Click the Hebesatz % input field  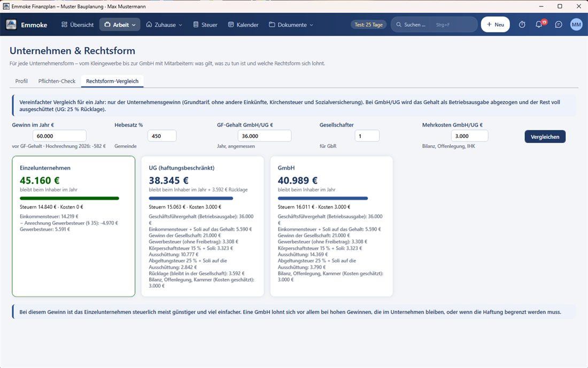(x=162, y=136)
